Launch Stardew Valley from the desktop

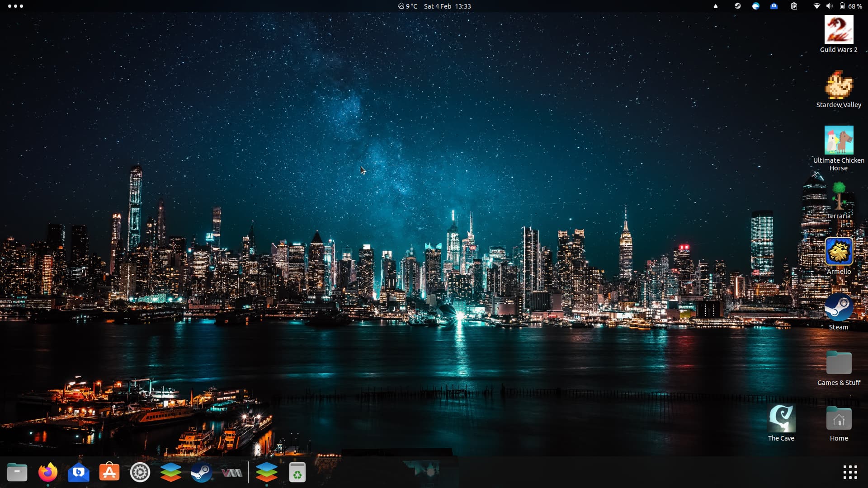coord(839,89)
